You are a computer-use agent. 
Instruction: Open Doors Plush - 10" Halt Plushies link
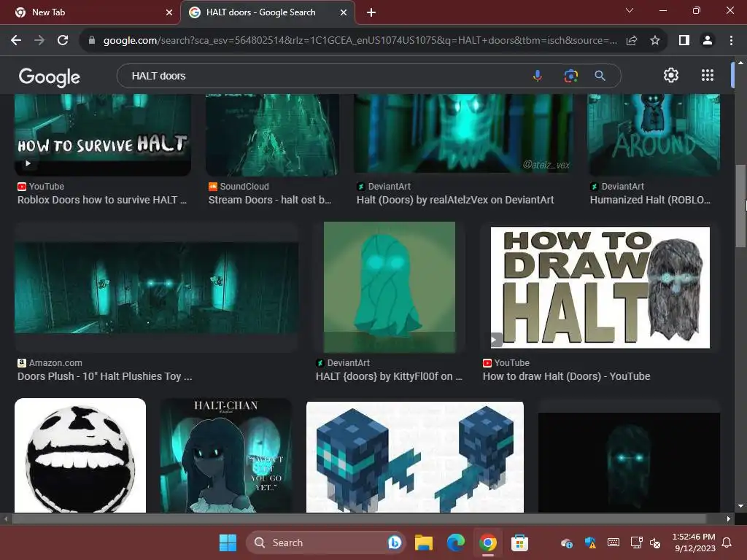pos(105,376)
